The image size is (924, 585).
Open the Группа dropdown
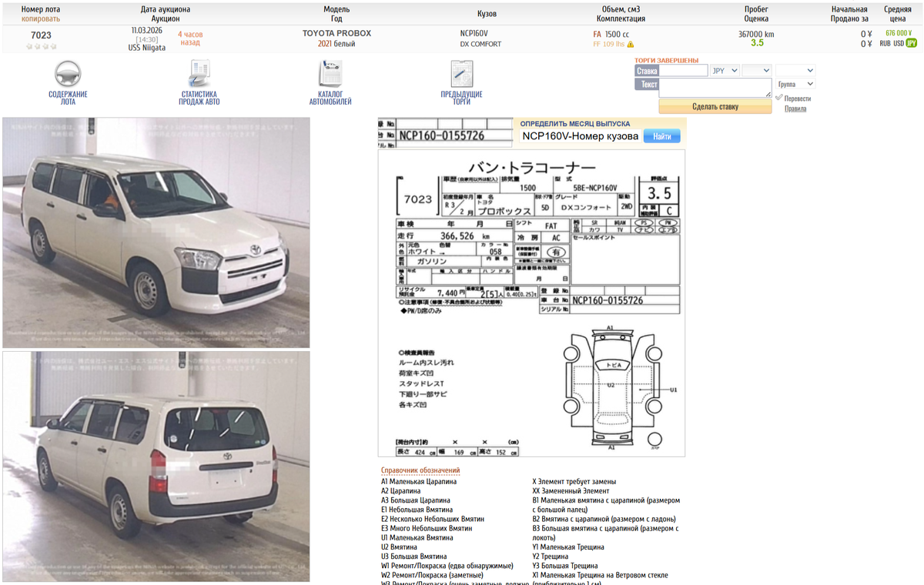point(795,84)
